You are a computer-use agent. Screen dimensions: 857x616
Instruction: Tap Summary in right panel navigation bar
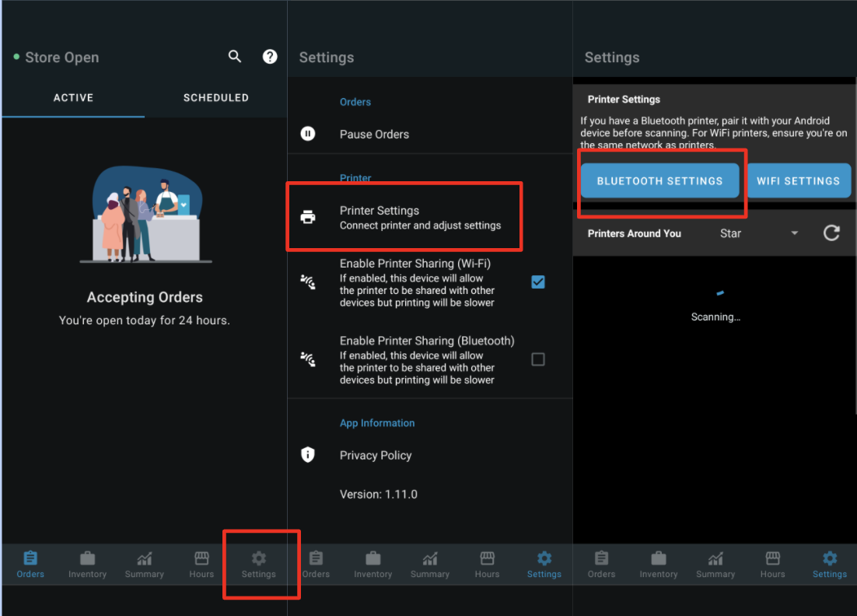tap(715, 565)
